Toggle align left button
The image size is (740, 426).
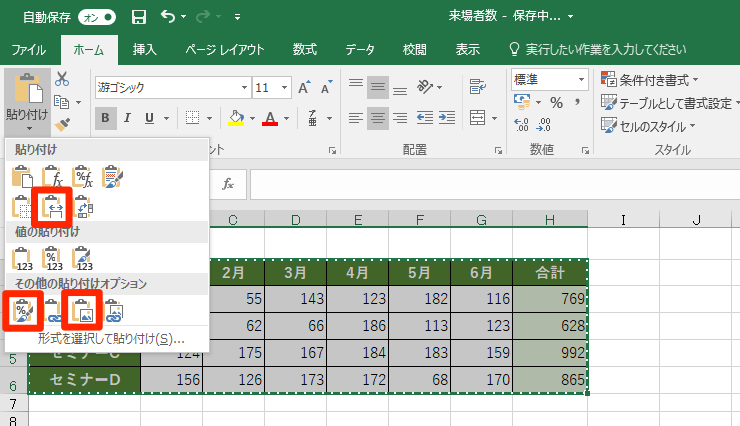(356, 117)
